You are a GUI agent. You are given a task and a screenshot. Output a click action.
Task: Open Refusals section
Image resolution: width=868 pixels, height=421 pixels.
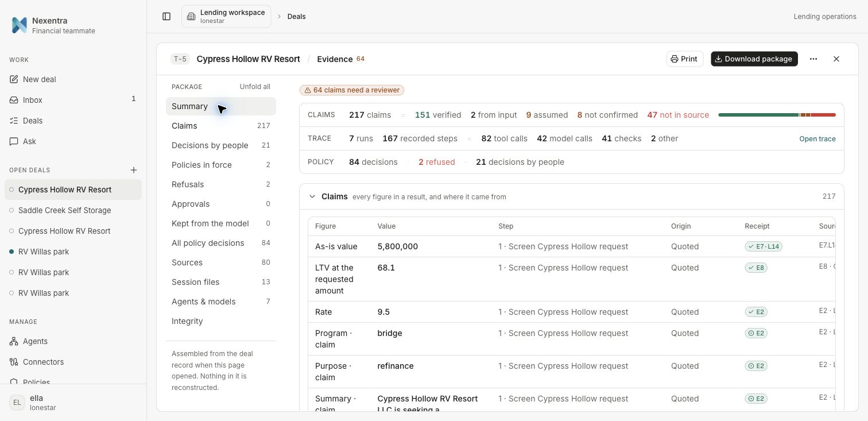tap(221, 184)
